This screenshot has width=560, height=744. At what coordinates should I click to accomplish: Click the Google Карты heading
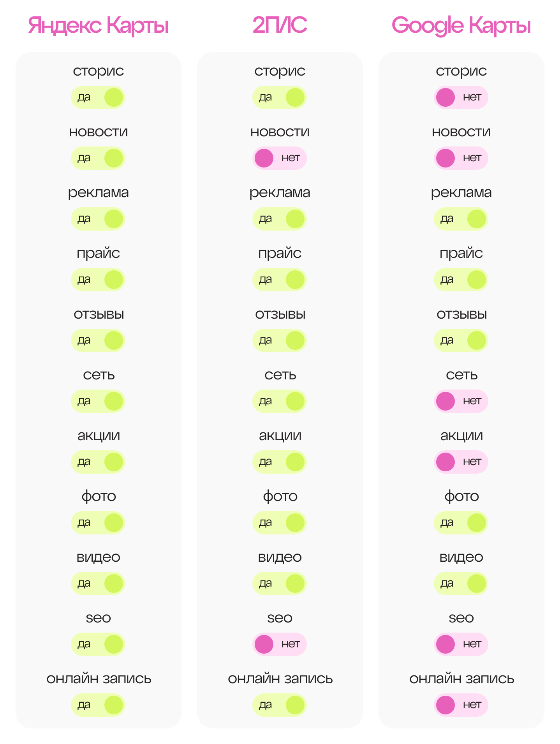click(461, 26)
